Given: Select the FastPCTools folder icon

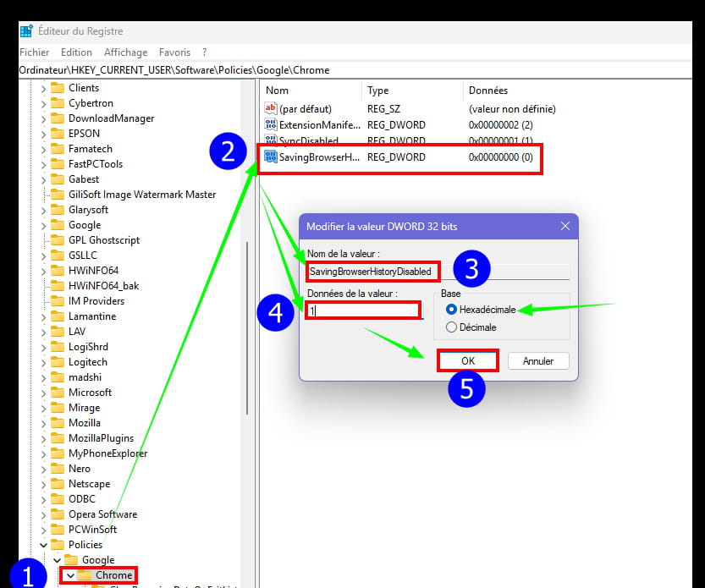Looking at the screenshot, I should [x=57, y=163].
